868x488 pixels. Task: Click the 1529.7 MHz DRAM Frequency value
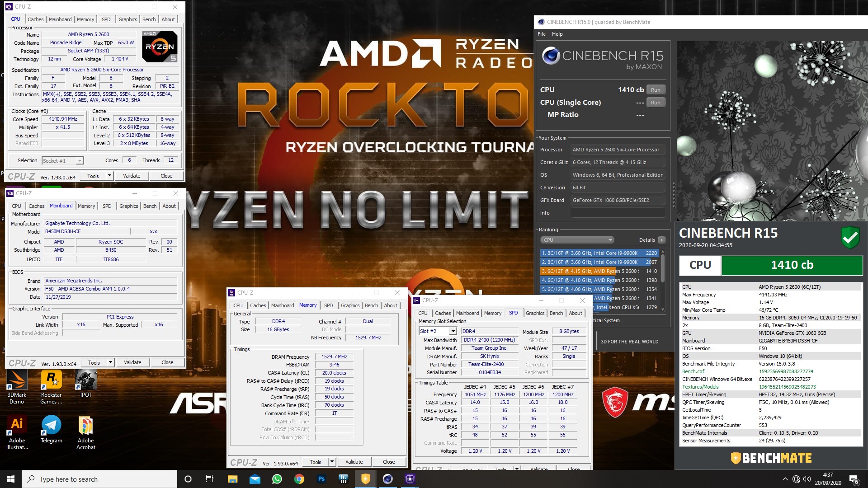coord(334,357)
